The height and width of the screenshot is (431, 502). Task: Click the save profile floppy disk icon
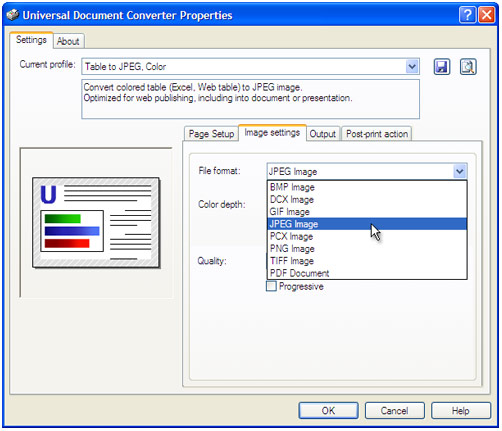(x=442, y=67)
